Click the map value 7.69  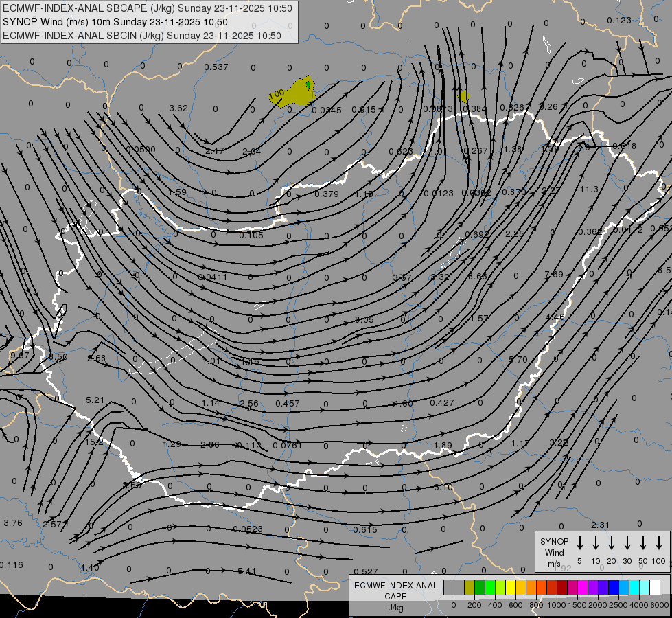coord(554,274)
